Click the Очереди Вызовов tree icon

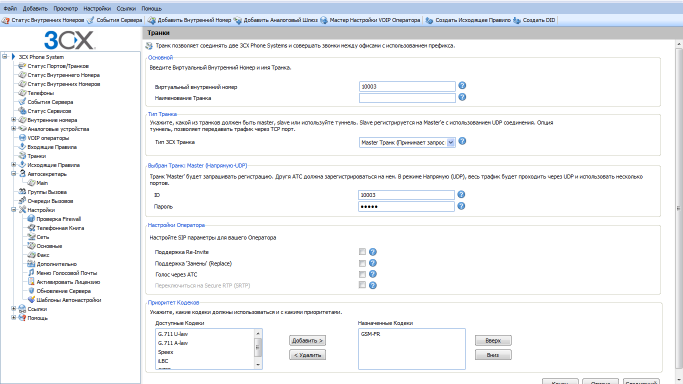(22, 201)
